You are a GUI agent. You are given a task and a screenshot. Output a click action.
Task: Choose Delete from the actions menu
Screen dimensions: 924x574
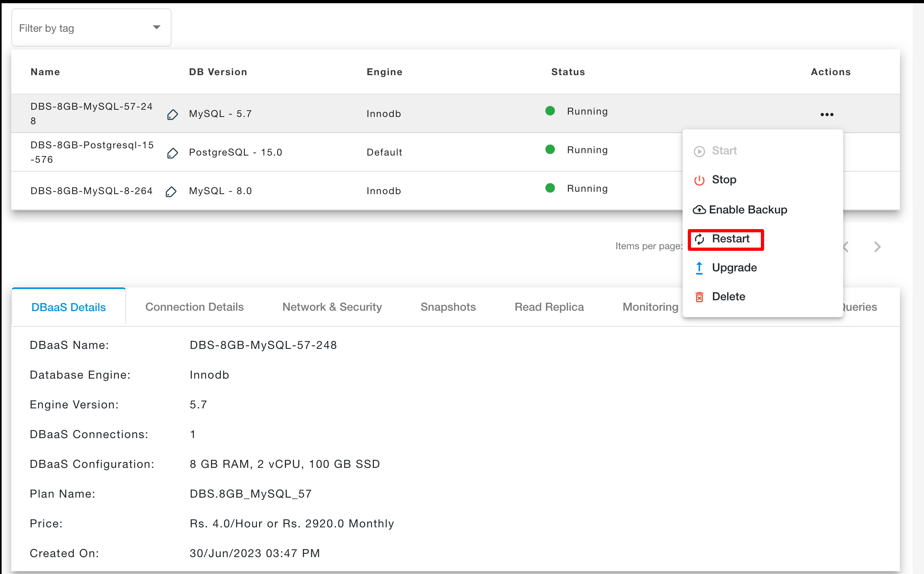click(720, 297)
